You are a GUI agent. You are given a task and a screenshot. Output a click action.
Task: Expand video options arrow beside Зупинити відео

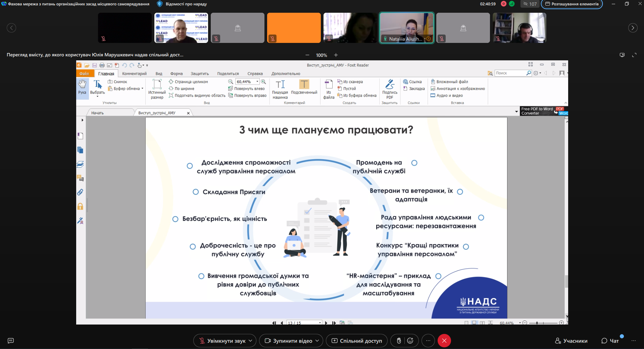[317, 341]
